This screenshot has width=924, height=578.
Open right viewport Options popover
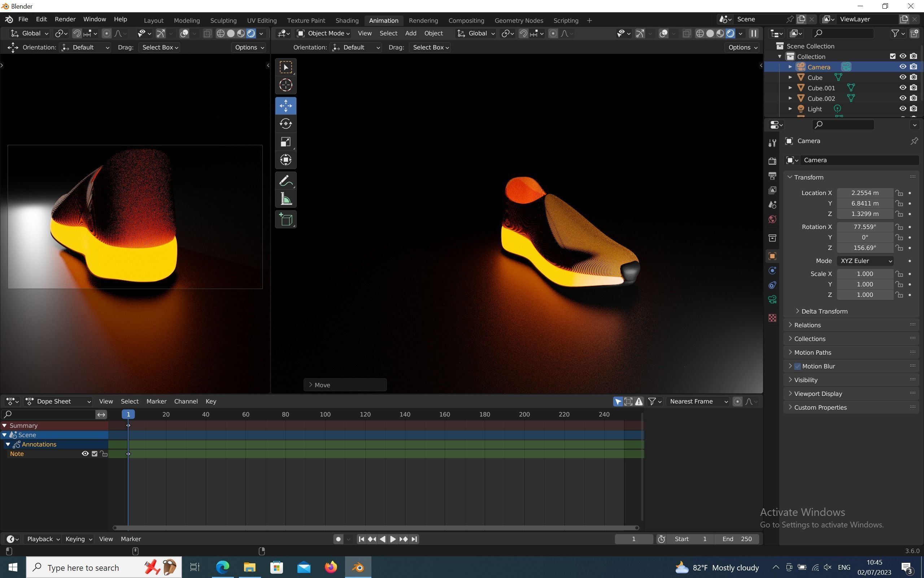pos(742,47)
